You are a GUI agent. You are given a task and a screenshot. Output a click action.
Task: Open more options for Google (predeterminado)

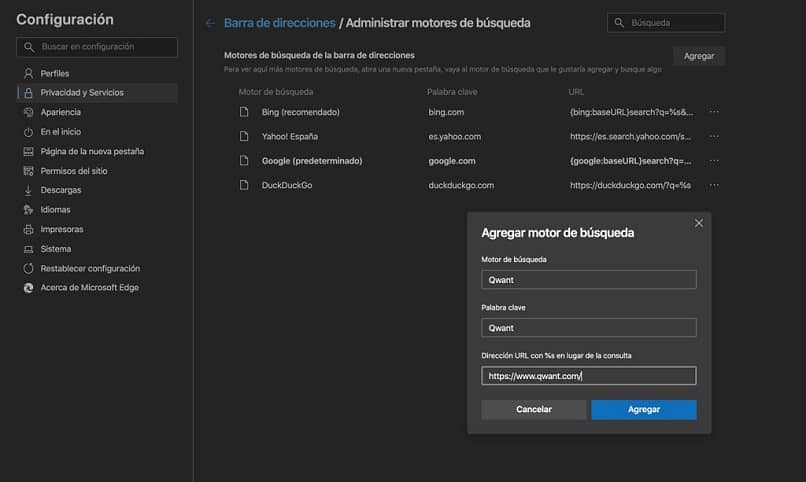click(x=714, y=161)
